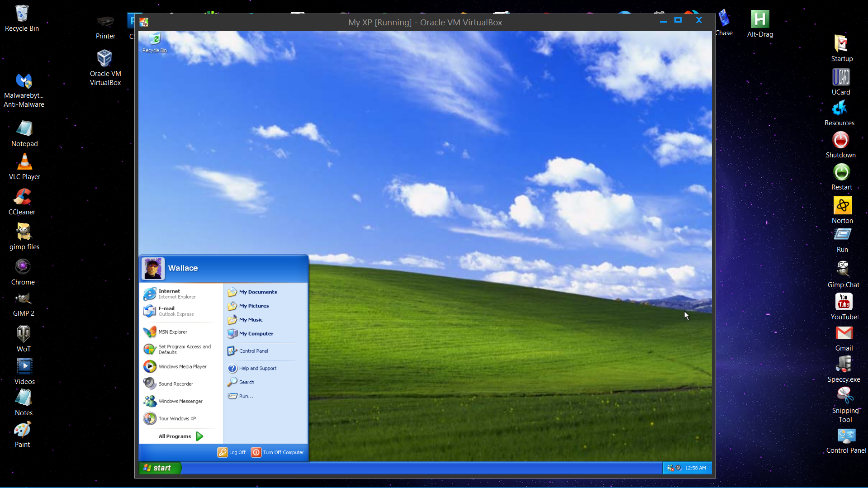Viewport: 868px width, 488px height.
Task: Click the XP taskbar clock showing 12:58 AM
Action: click(696, 468)
